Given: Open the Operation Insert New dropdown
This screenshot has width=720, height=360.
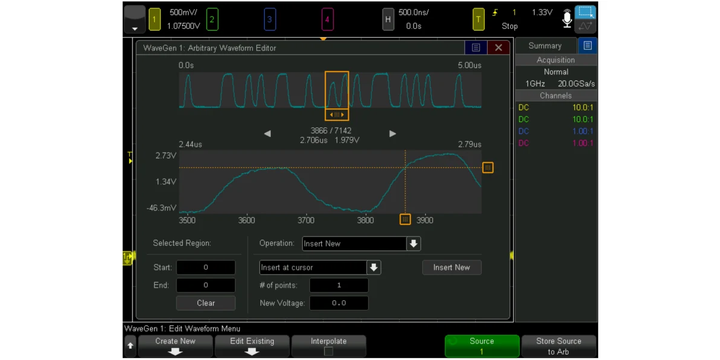Looking at the screenshot, I should point(361,243).
